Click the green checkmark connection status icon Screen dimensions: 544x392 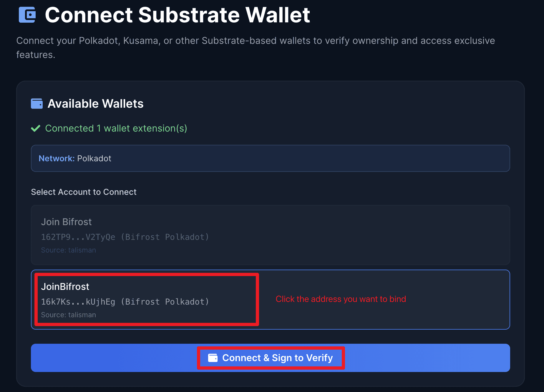click(36, 128)
